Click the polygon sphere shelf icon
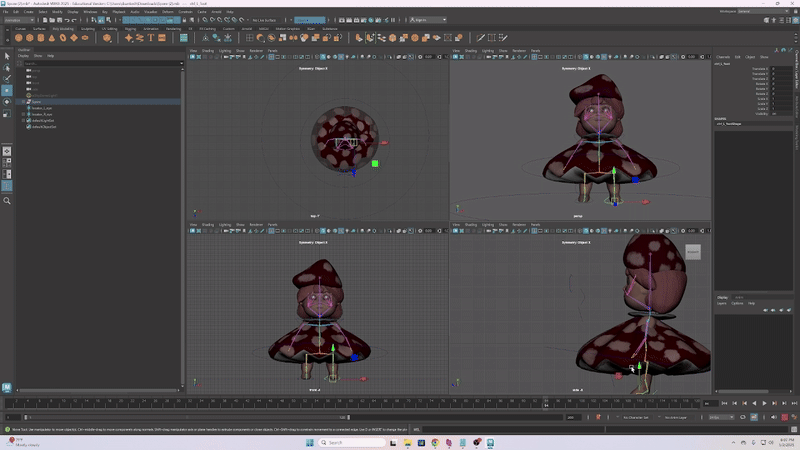800x450 pixels. pyautogui.click(x=19, y=38)
